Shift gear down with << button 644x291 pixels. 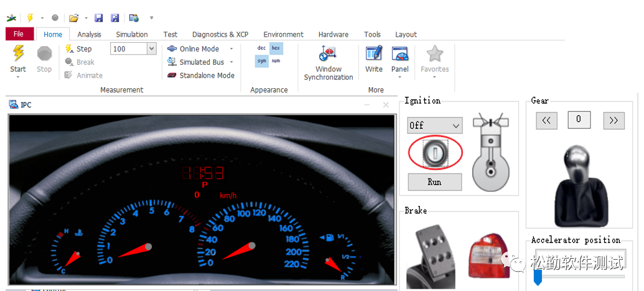click(546, 120)
